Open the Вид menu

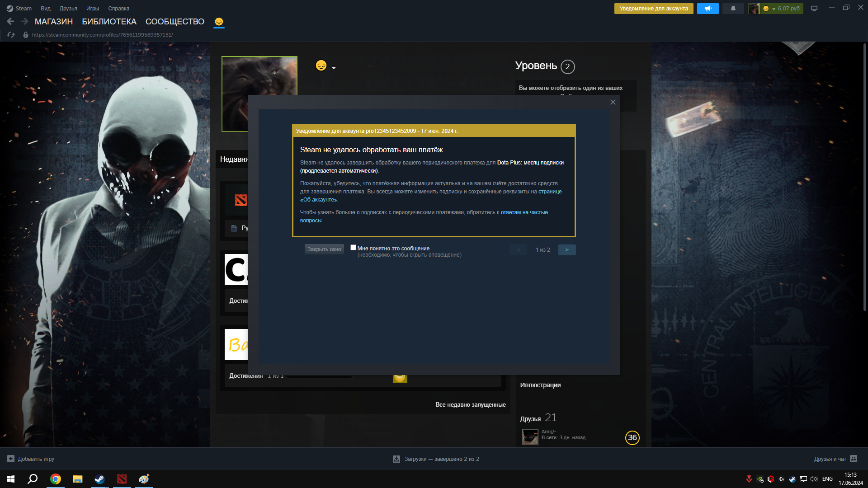click(46, 9)
